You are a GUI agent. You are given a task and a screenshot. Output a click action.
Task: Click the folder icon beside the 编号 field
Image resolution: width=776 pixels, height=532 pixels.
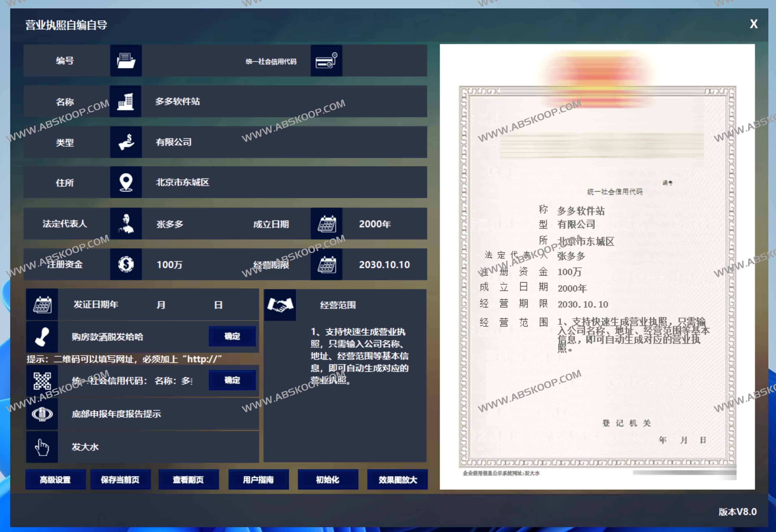(x=126, y=61)
